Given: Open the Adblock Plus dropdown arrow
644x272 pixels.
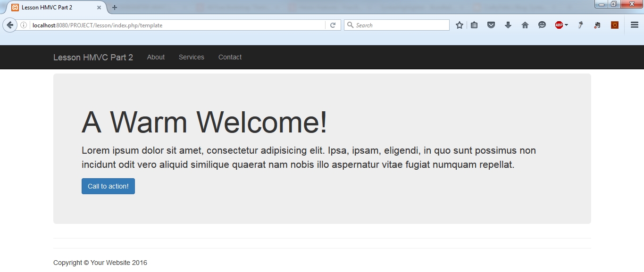Looking at the screenshot, I should (x=566, y=25).
